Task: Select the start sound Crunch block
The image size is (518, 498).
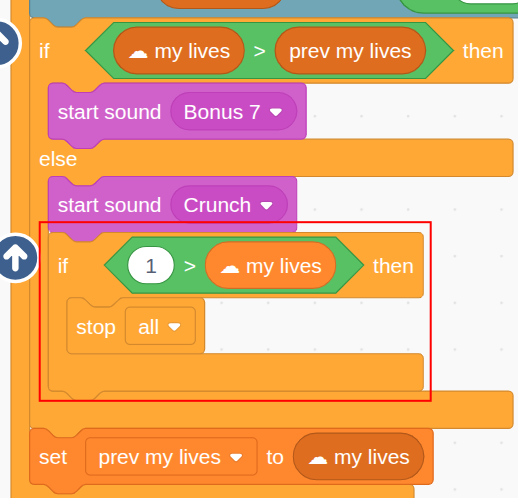Action: [x=172, y=204]
